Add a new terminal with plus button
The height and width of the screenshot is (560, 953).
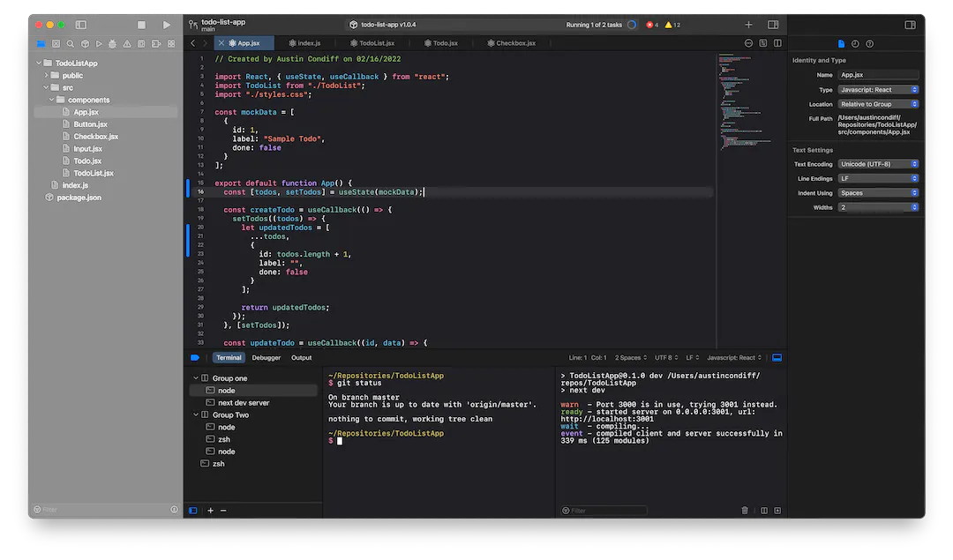[x=210, y=511]
